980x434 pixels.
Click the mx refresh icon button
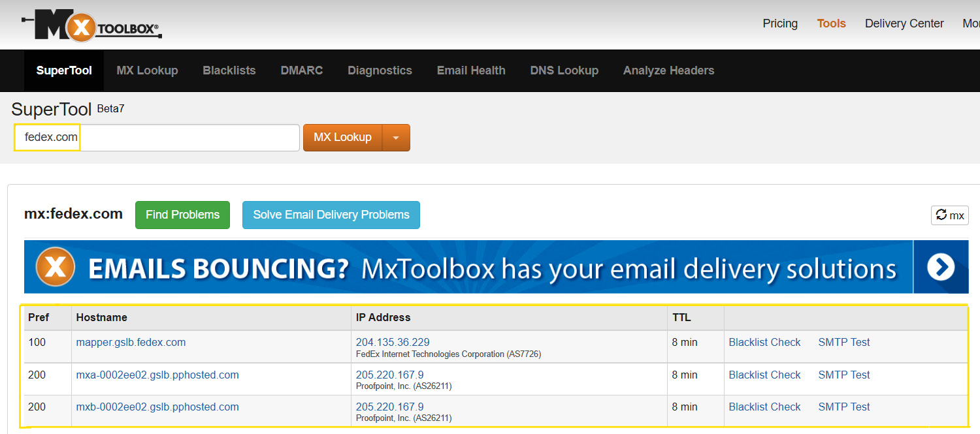(x=950, y=215)
